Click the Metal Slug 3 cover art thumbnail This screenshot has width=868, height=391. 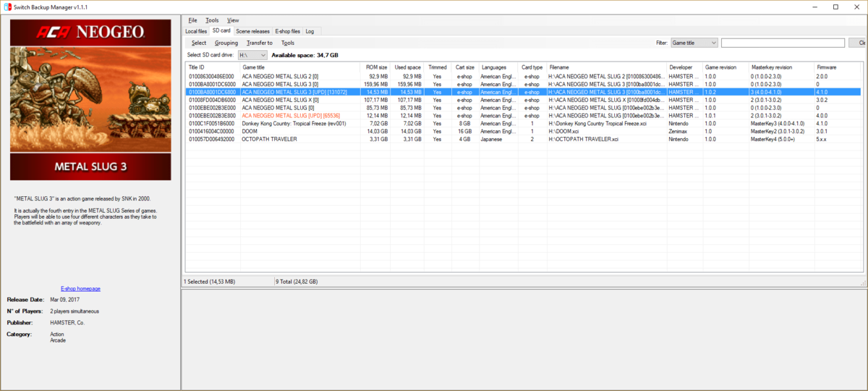point(90,101)
